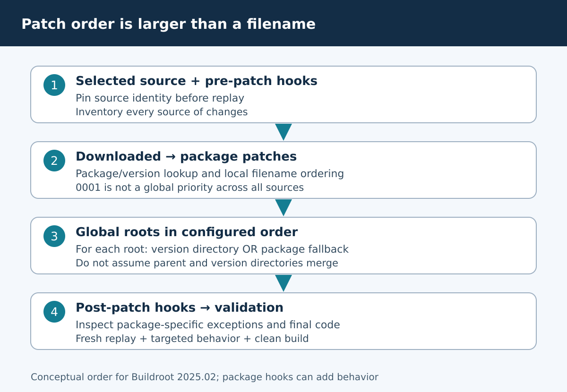The width and height of the screenshot is (567, 392).
Task: Click "Fresh replay + targeted behavior + clean build"
Action: 192,339
